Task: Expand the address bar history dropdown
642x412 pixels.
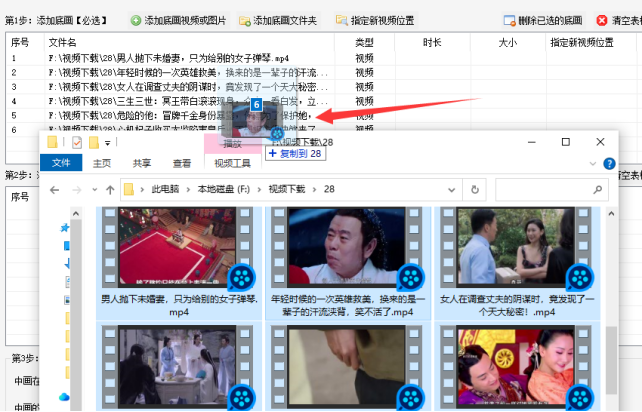Action: (451, 190)
